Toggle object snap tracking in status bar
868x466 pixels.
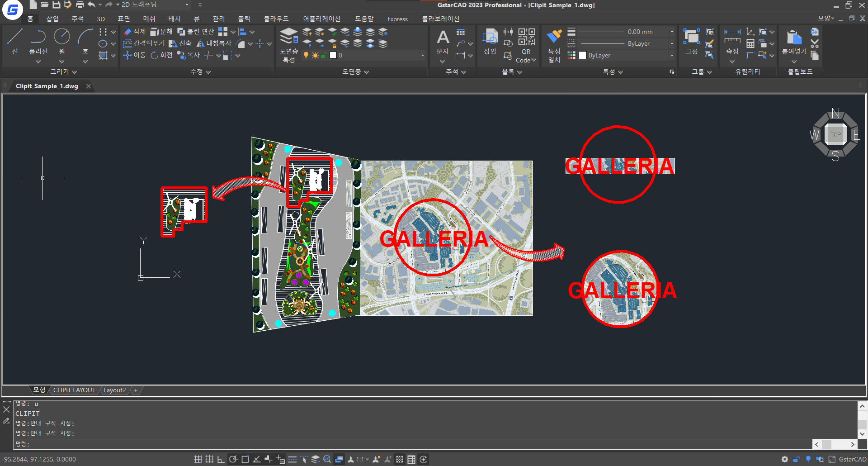pyautogui.click(x=256, y=459)
